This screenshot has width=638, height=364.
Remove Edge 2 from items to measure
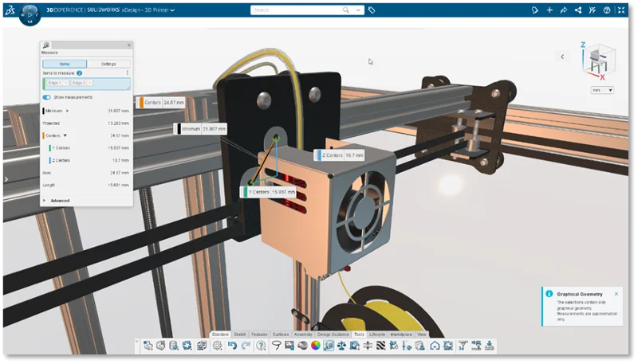(89, 83)
